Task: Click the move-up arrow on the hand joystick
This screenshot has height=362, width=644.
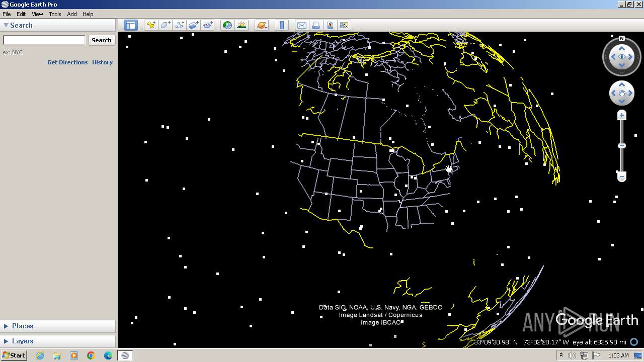Action: click(x=622, y=85)
